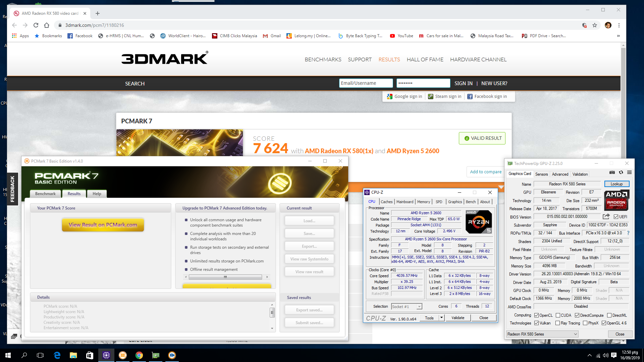This screenshot has width=644, height=362.
Task: Click the Bus Interface question mark icon
Action: coord(628,233)
